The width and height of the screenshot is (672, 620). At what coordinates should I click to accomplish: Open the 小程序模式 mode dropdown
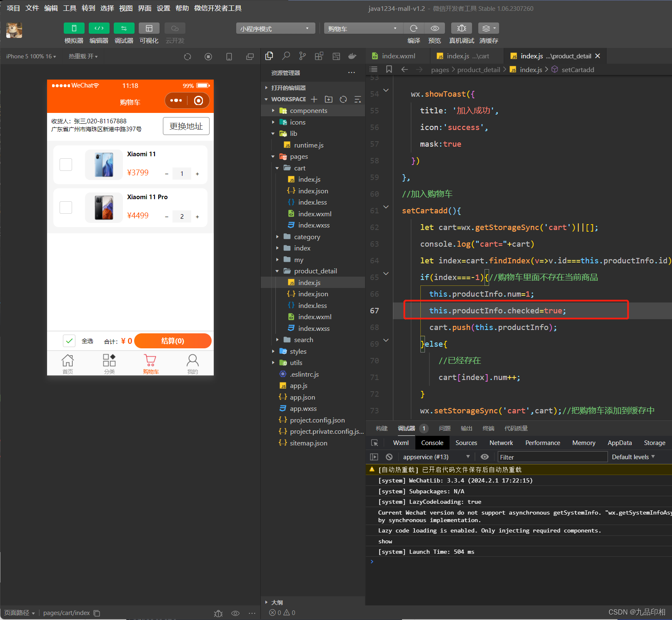pos(275,28)
